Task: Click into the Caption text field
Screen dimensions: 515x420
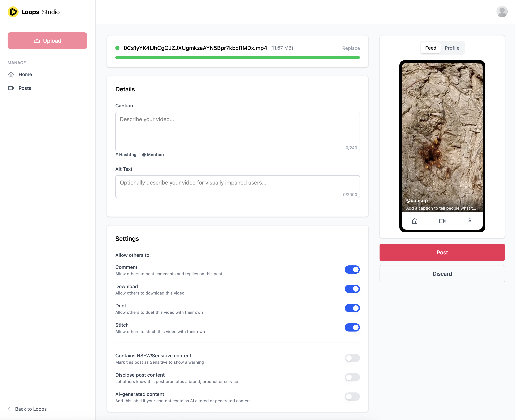Action: (237, 131)
